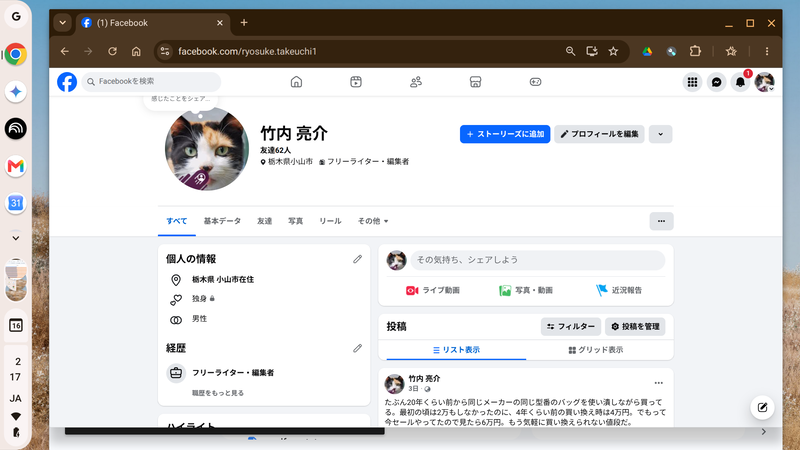
Task: Click the right arrow on the horizontal scrollbar
Action: [x=763, y=432]
